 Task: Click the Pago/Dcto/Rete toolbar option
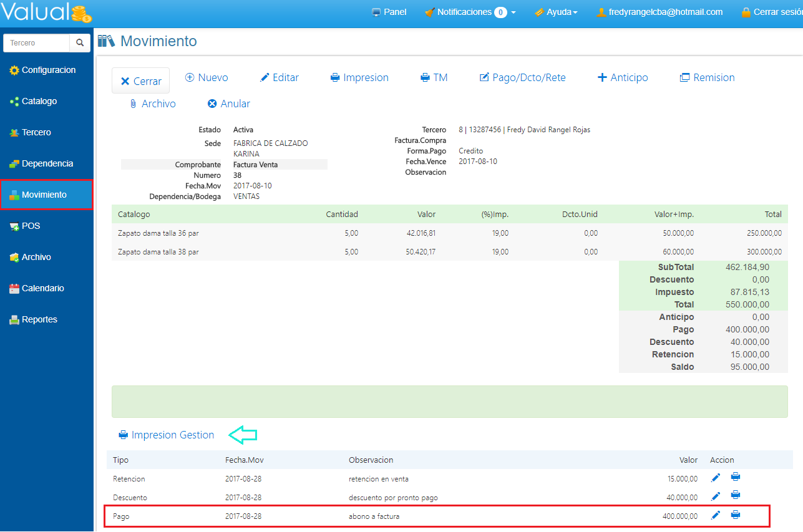tap(522, 78)
